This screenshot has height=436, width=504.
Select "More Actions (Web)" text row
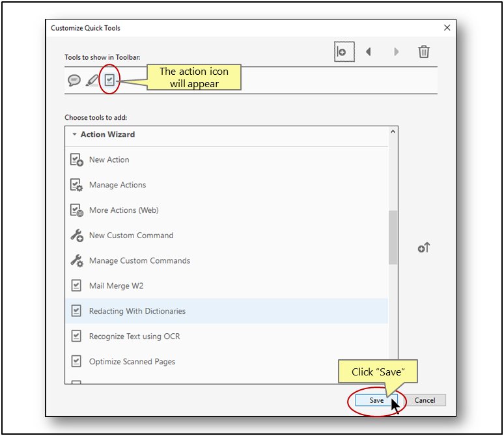click(x=227, y=210)
